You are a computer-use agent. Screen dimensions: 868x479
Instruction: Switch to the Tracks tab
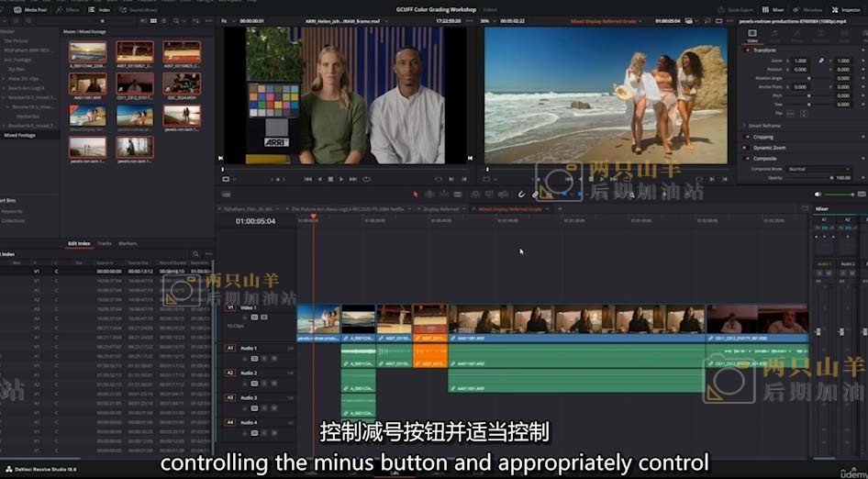[x=105, y=243]
